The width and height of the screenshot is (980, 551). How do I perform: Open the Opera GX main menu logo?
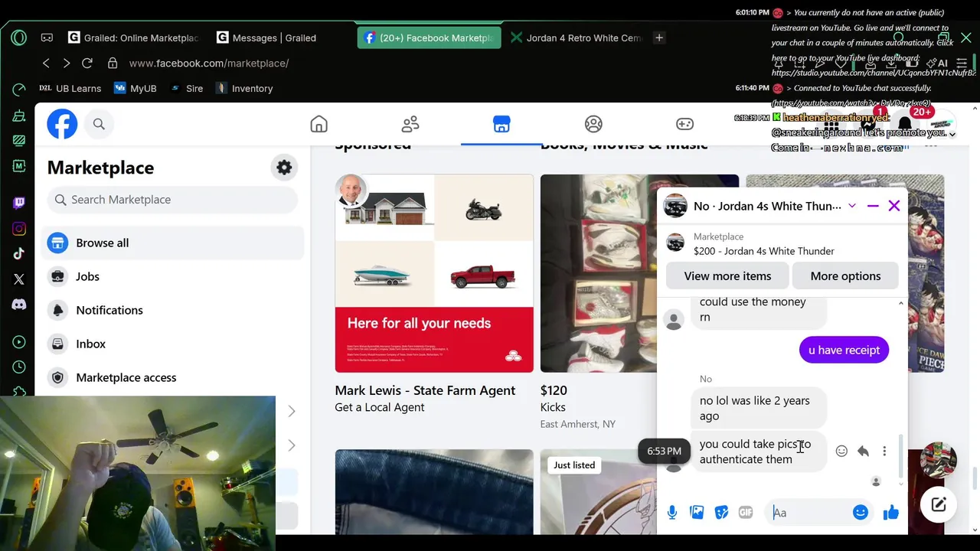19,37
